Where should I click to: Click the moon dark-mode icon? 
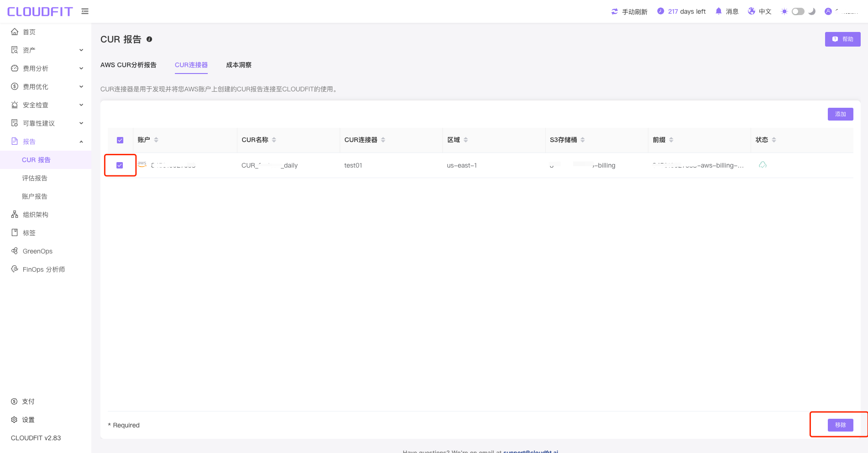coord(812,11)
